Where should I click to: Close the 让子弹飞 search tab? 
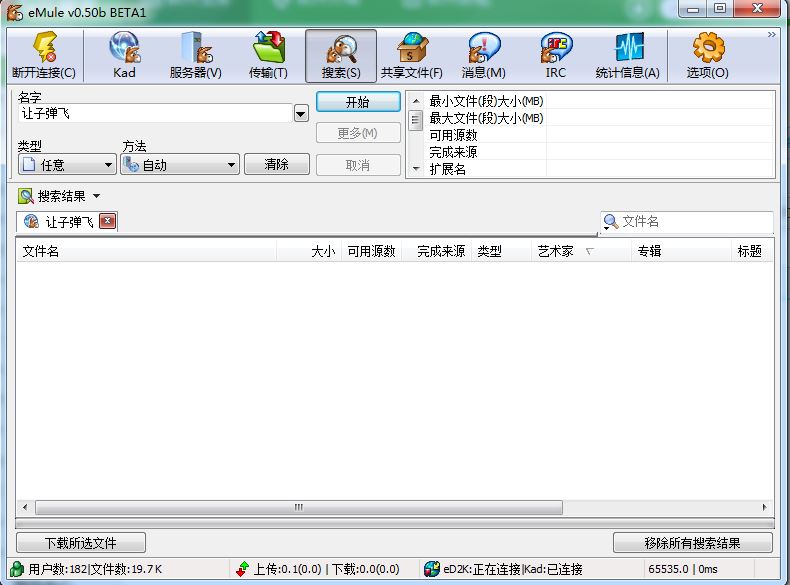107,221
